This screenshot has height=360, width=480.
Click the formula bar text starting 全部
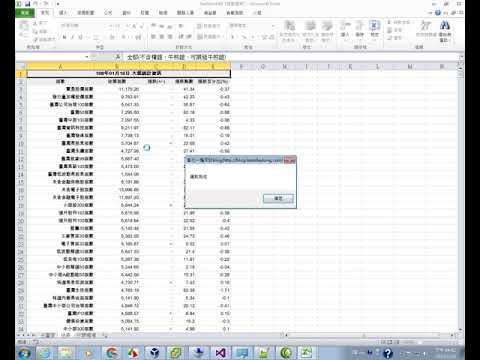click(176, 57)
